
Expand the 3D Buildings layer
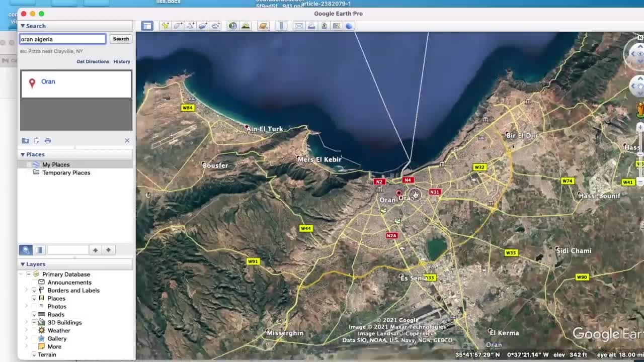point(27,322)
